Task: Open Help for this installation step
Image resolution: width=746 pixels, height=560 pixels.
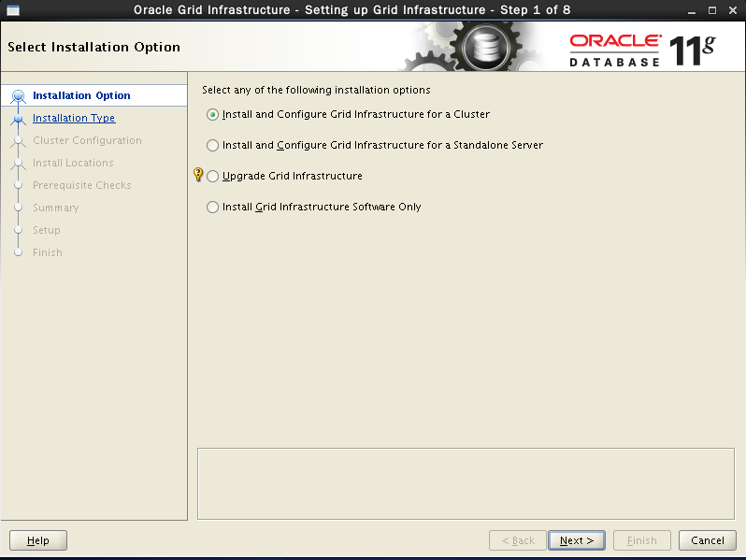Action: click(38, 540)
